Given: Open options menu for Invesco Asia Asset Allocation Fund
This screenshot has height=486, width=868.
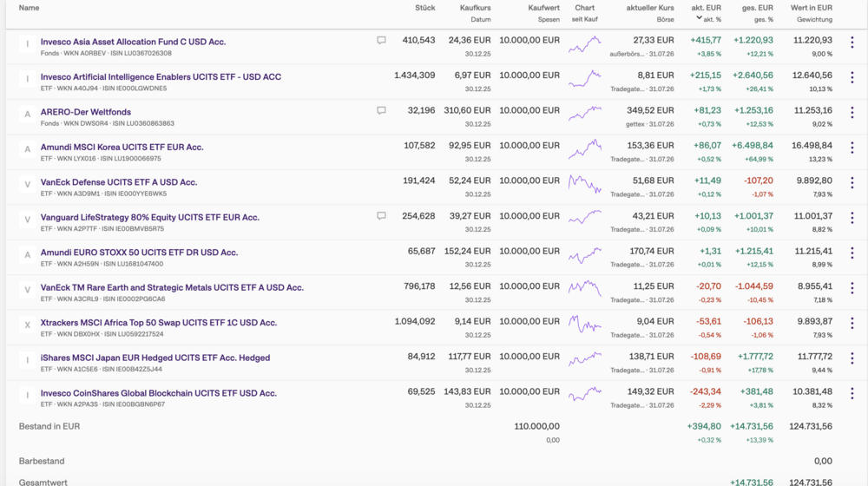Looking at the screenshot, I should 852,42.
